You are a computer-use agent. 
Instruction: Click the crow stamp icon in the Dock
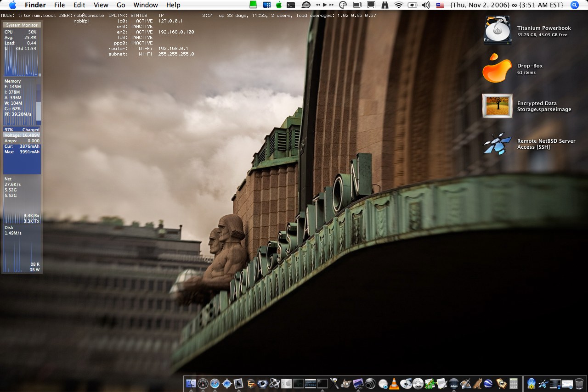coord(238,383)
